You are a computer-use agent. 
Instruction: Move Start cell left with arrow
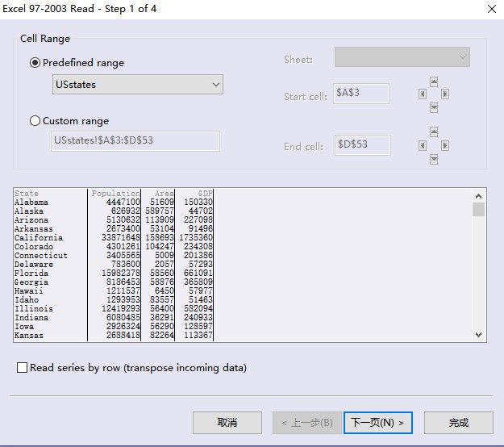423,94
